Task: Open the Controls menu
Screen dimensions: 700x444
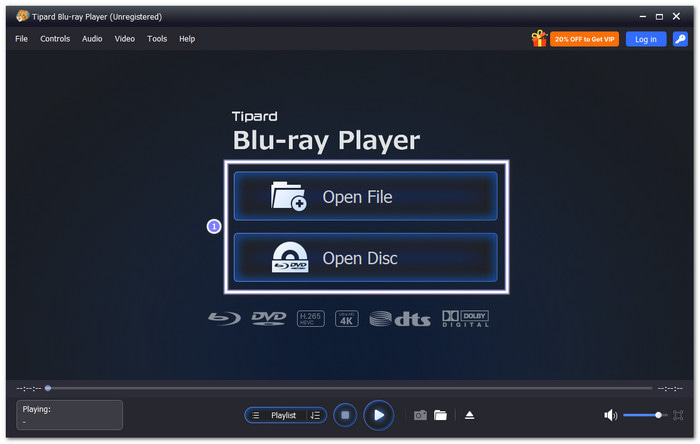Action: pyautogui.click(x=55, y=39)
